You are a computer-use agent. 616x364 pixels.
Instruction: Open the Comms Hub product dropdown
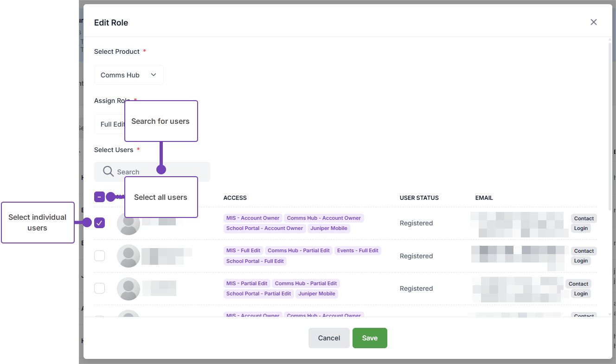click(x=128, y=75)
